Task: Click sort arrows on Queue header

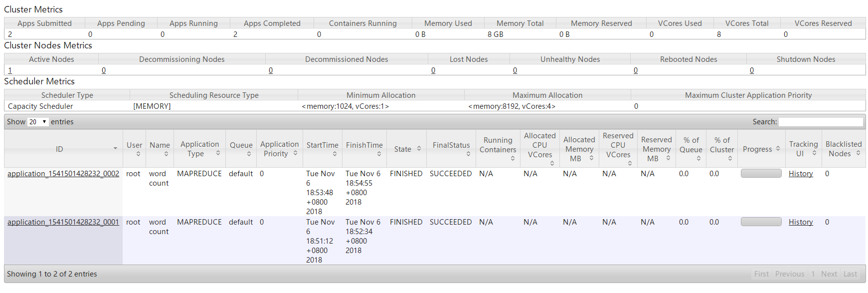Action: pos(249,154)
